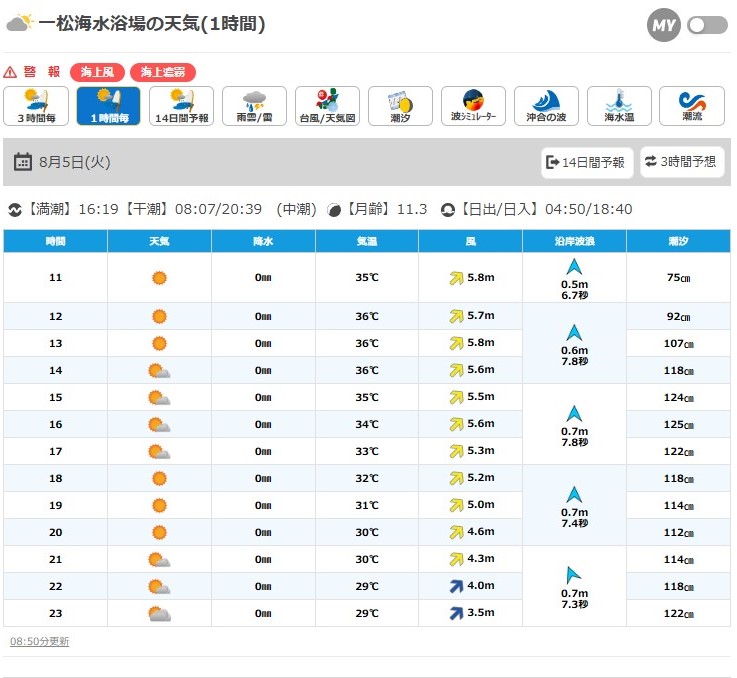Click the 潮汐 column header
Image resolution: width=737 pixels, height=678 pixels.
[678, 241]
